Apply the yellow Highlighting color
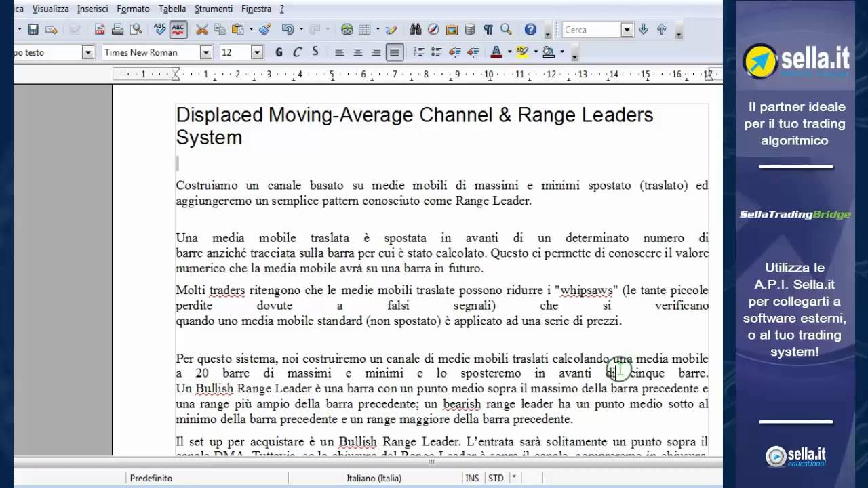This screenshot has height=488, width=868. tap(521, 52)
